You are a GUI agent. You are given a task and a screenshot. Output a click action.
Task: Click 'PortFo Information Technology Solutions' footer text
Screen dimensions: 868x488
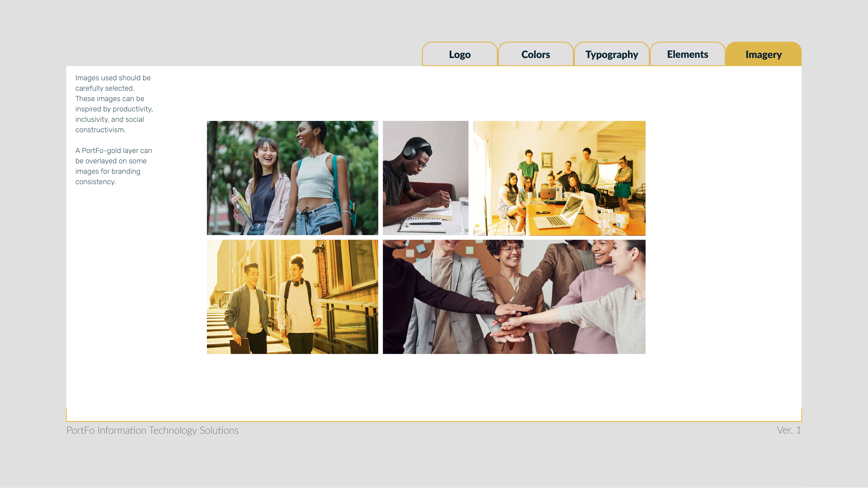click(152, 430)
